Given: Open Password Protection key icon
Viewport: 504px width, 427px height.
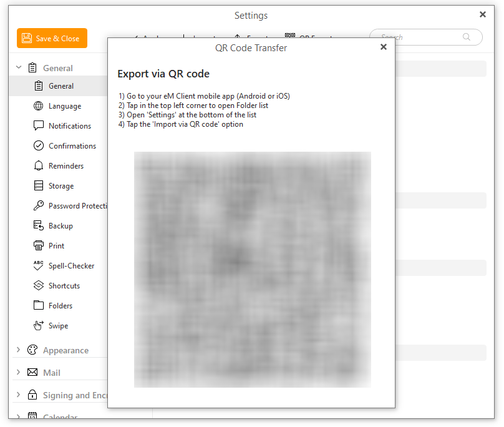Looking at the screenshot, I should 39,205.
